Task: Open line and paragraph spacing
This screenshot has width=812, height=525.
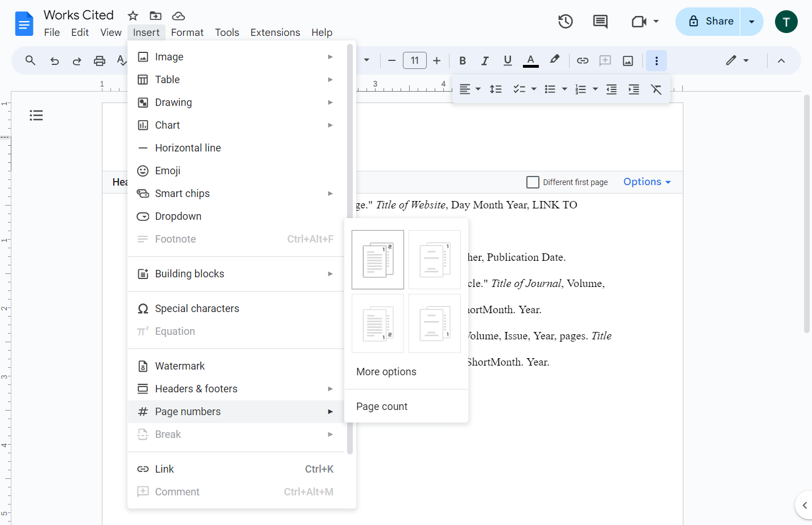Action: click(496, 89)
